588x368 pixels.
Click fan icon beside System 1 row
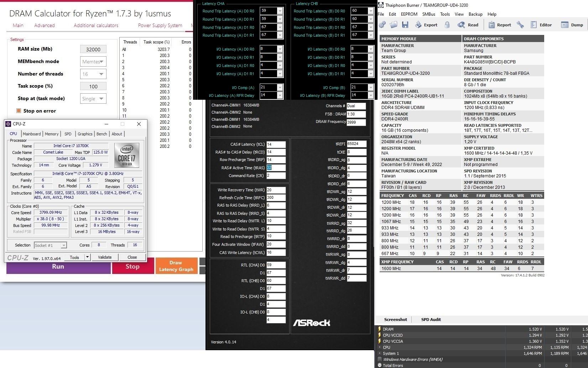coord(380,353)
